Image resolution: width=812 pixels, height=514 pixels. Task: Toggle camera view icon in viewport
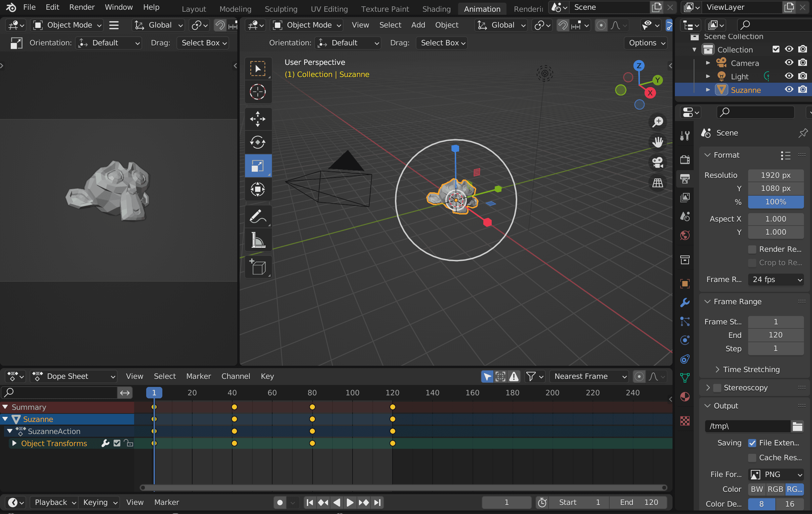(x=657, y=163)
